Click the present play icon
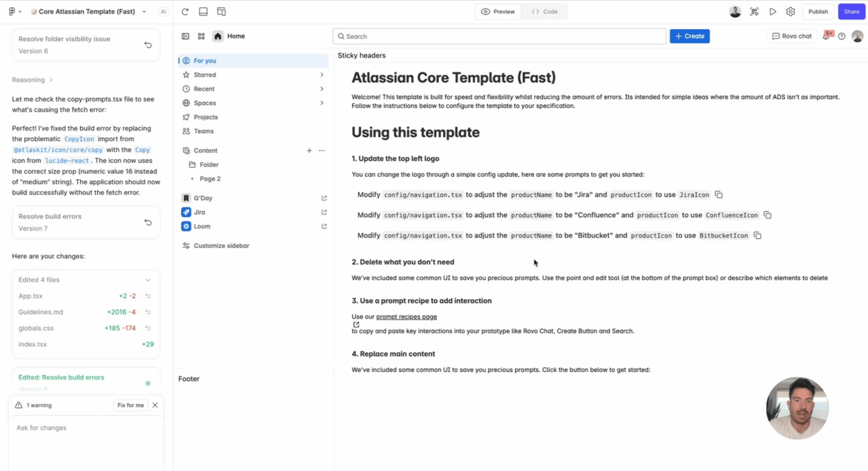This screenshot has width=868, height=471. (x=773, y=11)
